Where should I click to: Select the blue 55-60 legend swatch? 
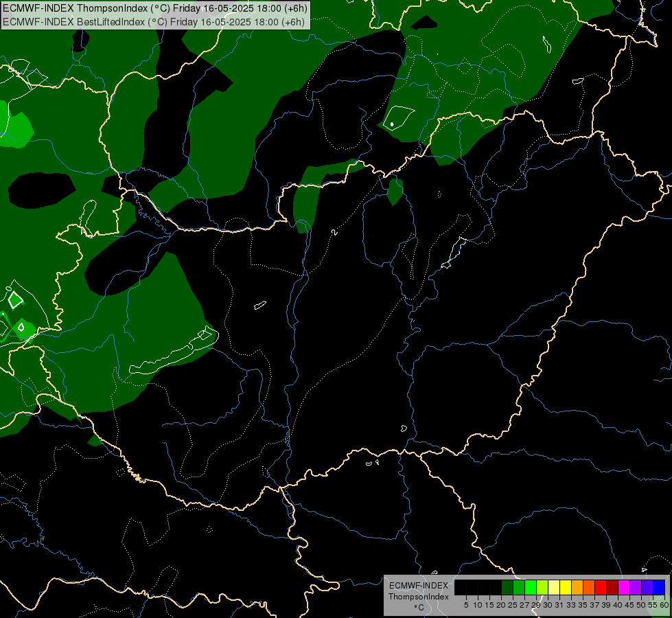pyautogui.click(x=659, y=587)
